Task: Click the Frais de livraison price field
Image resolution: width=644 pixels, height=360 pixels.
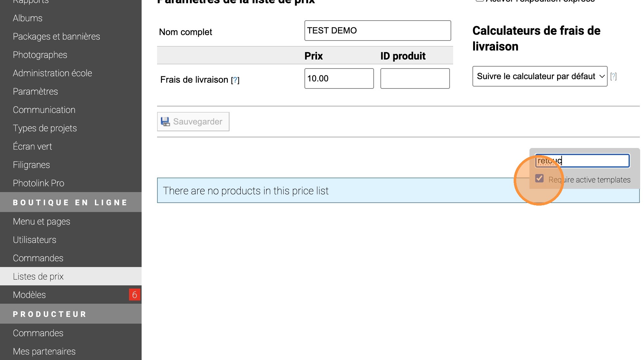Action: (x=339, y=78)
